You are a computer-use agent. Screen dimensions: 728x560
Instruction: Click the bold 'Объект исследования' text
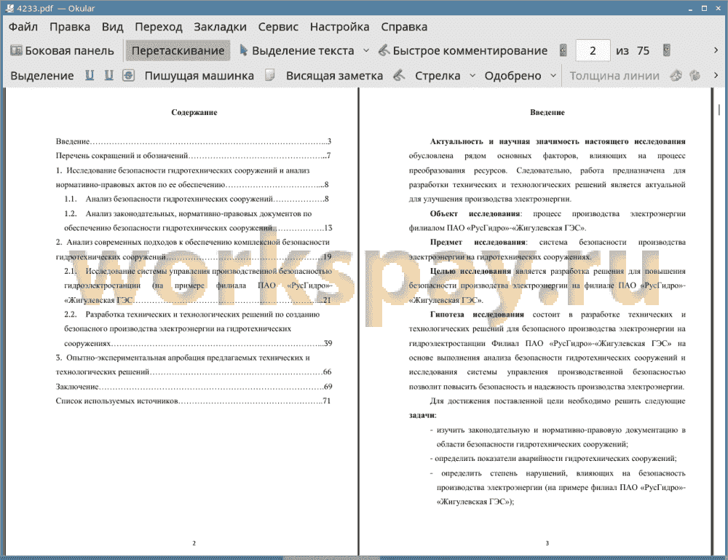click(475, 213)
